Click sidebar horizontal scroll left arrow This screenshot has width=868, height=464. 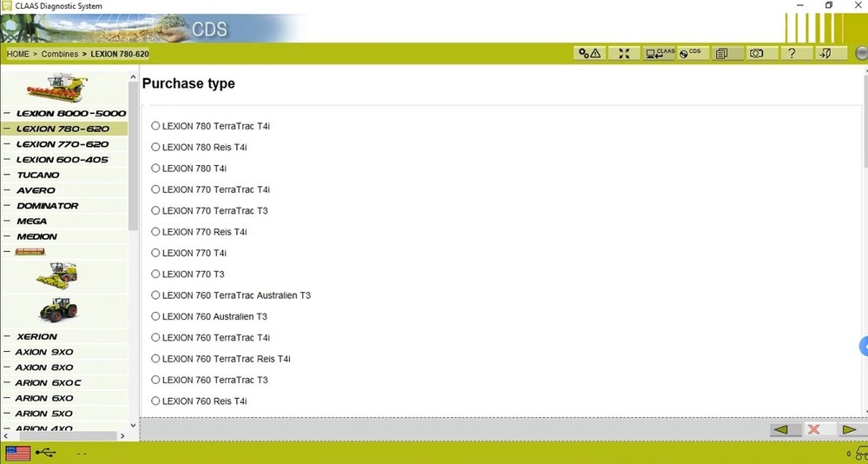pos(5,436)
